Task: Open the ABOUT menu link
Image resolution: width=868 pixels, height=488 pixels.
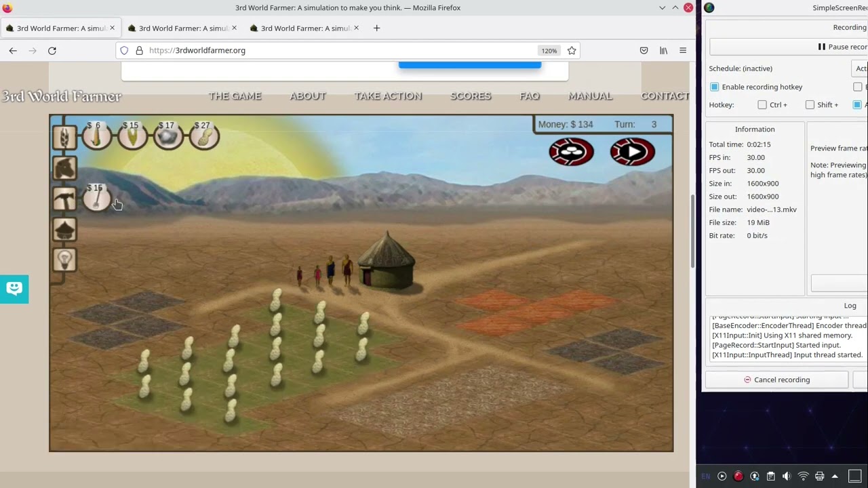Action: pos(308,96)
